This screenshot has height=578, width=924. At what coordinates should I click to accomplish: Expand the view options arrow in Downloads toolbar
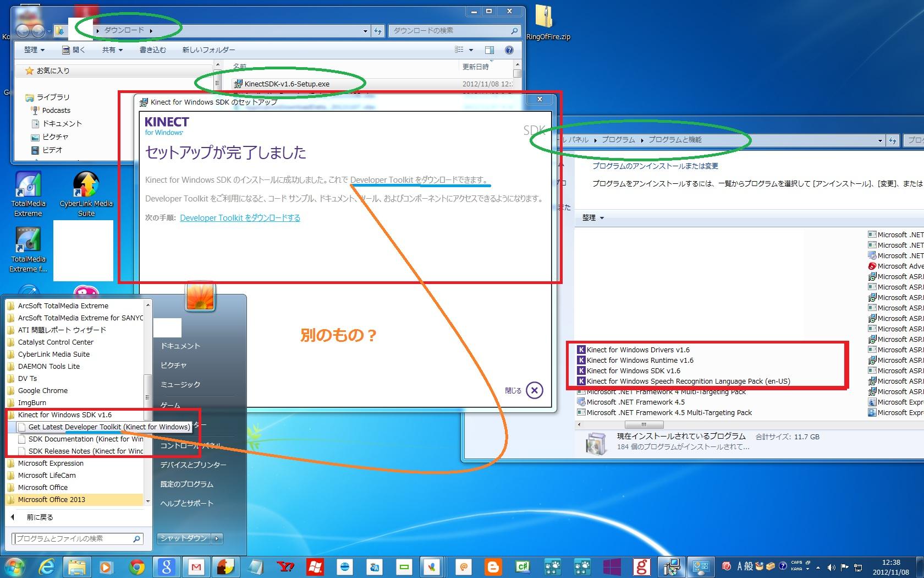(x=471, y=50)
